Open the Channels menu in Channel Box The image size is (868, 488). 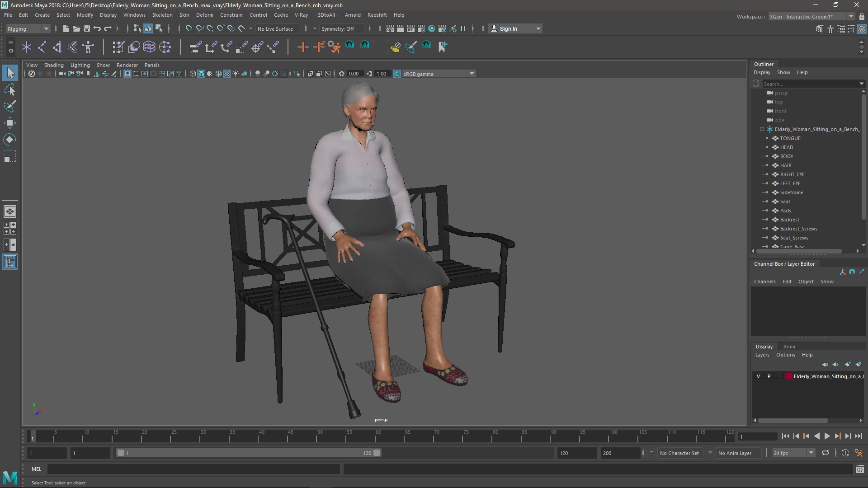[764, 282]
